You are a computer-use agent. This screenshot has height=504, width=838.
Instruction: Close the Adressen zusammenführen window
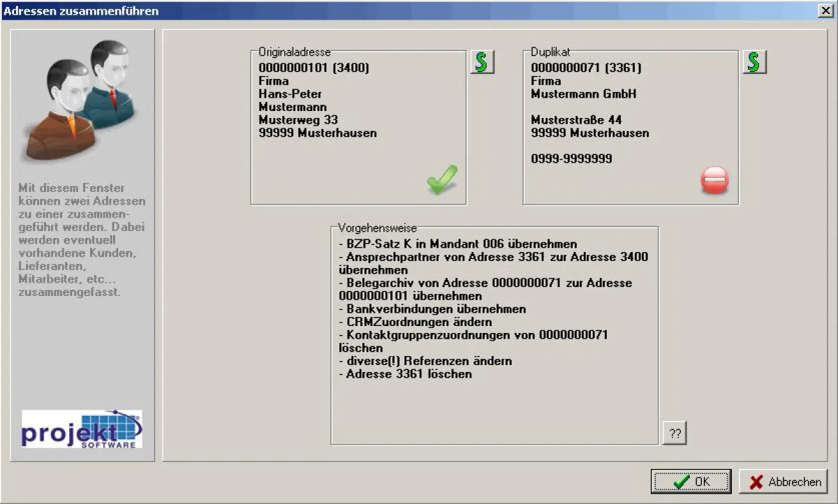tap(825, 10)
